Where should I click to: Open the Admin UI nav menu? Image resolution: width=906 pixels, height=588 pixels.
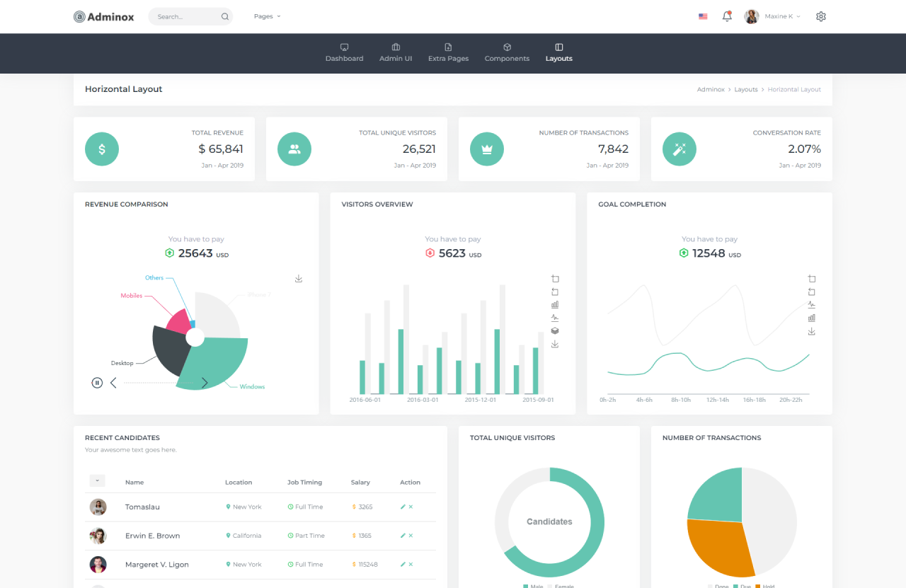(396, 53)
